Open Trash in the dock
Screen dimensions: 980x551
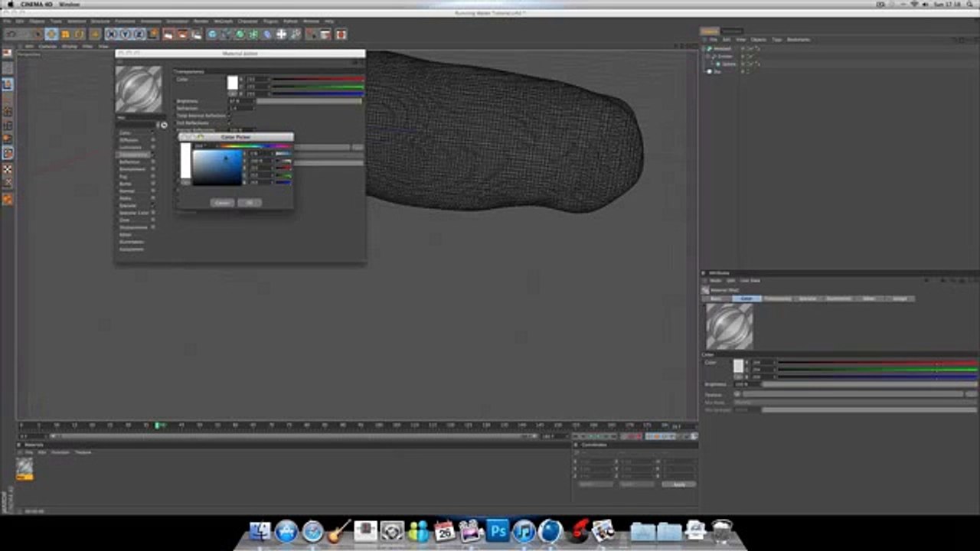[721, 530]
